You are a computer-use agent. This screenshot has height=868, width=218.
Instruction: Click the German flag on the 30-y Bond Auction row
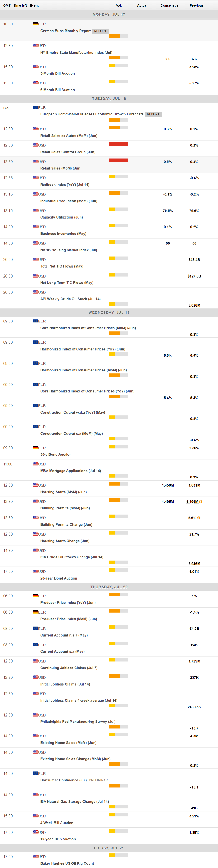(x=35, y=448)
